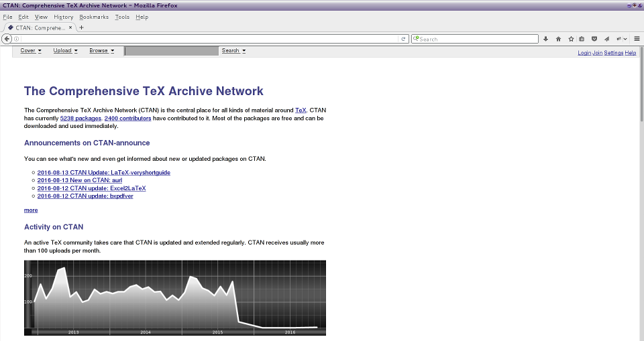
Task: Expand the Upload dropdown menu
Action: click(x=65, y=50)
